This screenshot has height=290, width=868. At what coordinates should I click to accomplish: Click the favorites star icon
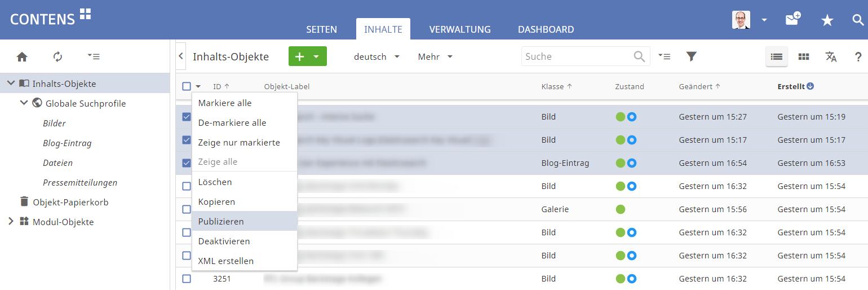(x=827, y=20)
